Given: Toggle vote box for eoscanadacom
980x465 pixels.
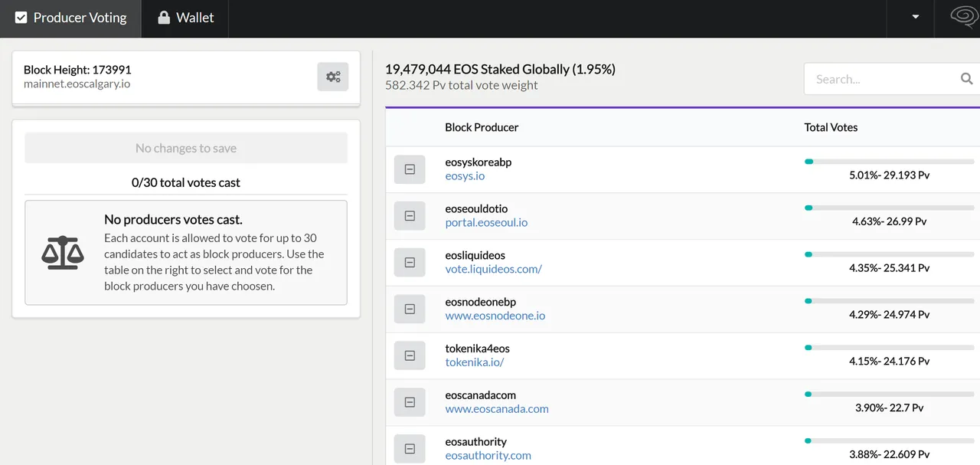Looking at the screenshot, I should click(x=410, y=402).
